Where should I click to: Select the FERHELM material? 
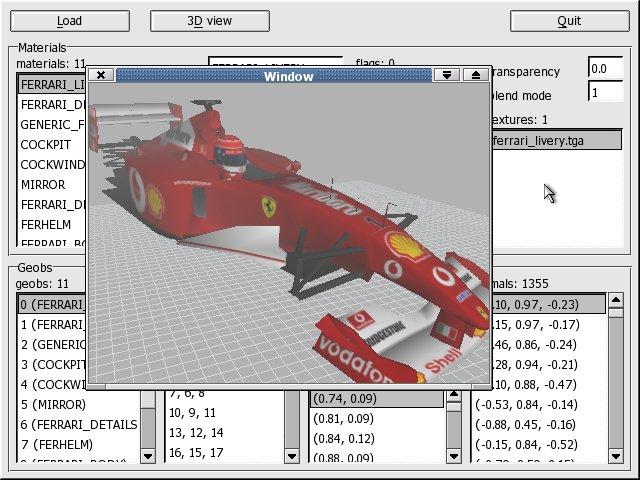click(52, 224)
